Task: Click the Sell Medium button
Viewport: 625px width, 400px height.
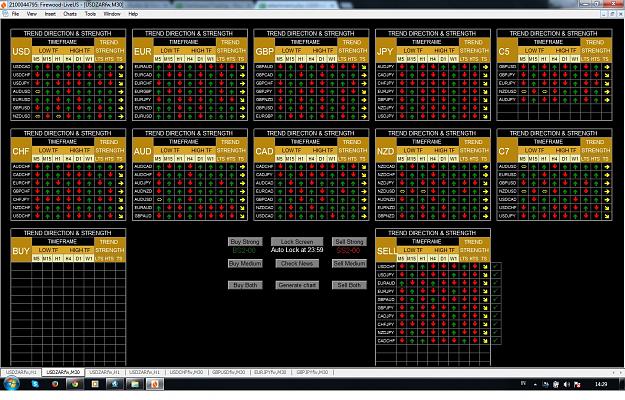Action: [349, 263]
